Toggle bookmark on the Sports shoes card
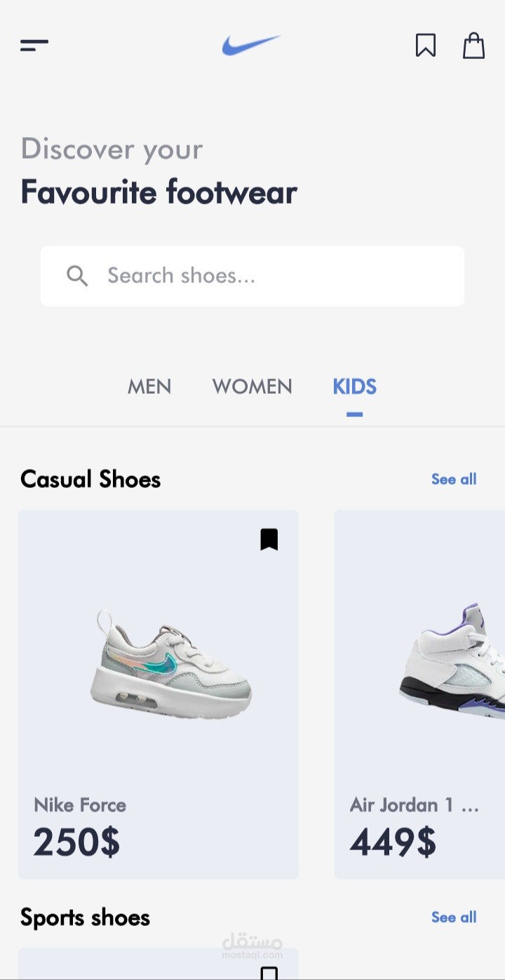This screenshot has height=980, width=505. 269,973
